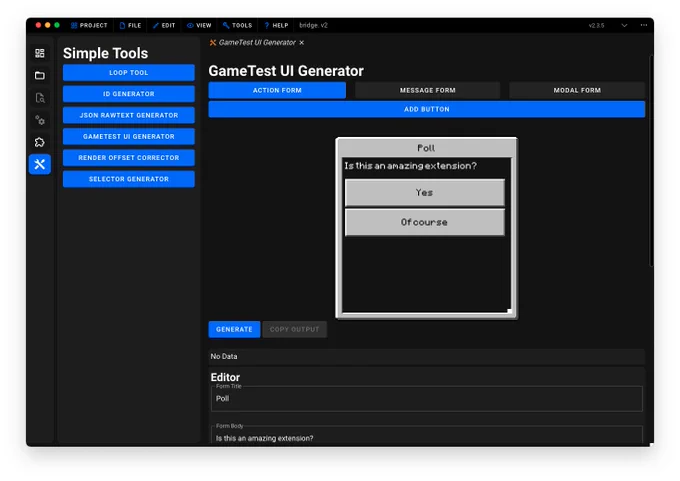Open the find-in-files search icon
The height and width of the screenshot is (481, 680).
click(40, 98)
